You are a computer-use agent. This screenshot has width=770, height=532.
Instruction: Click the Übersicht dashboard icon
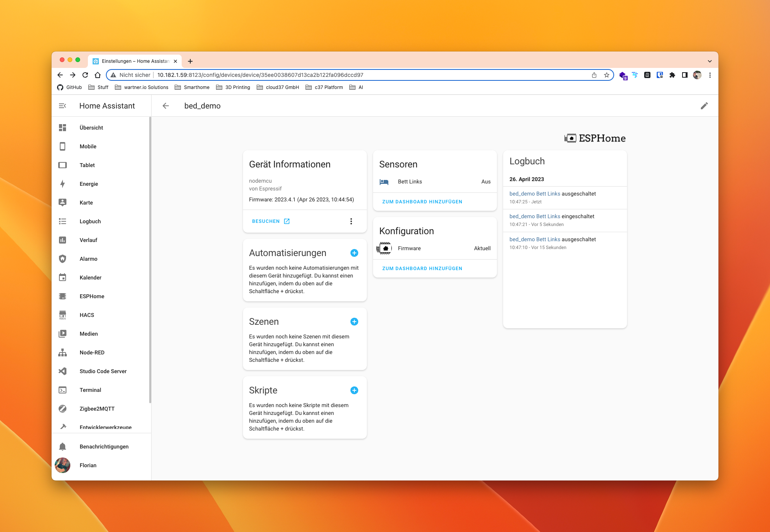coord(63,128)
